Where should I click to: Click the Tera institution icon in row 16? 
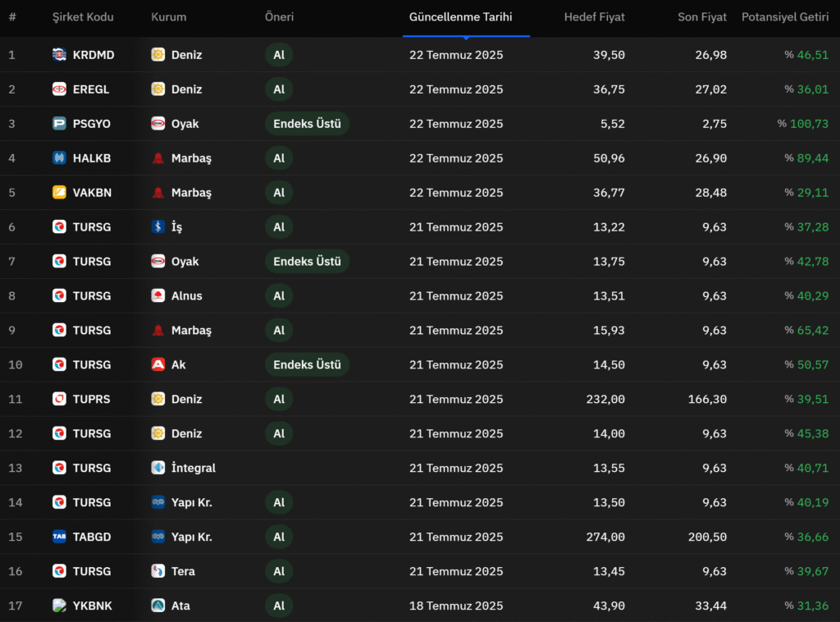158,571
